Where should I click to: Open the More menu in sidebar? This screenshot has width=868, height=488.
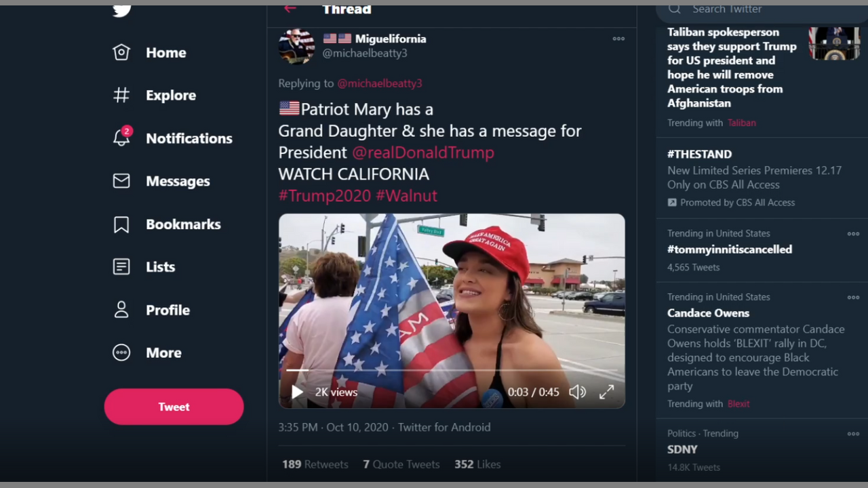121,352
